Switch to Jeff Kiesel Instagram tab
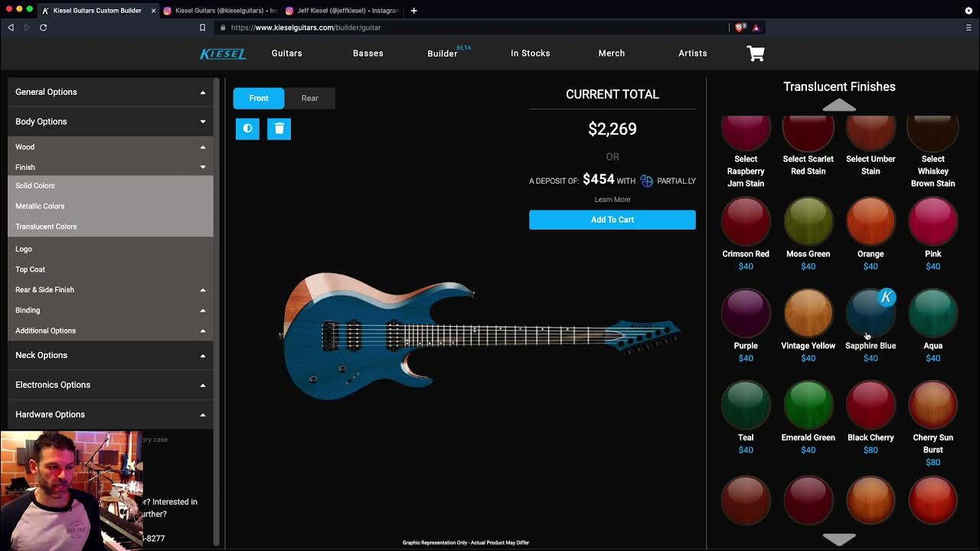Screen dimensions: 980x551 342,11
